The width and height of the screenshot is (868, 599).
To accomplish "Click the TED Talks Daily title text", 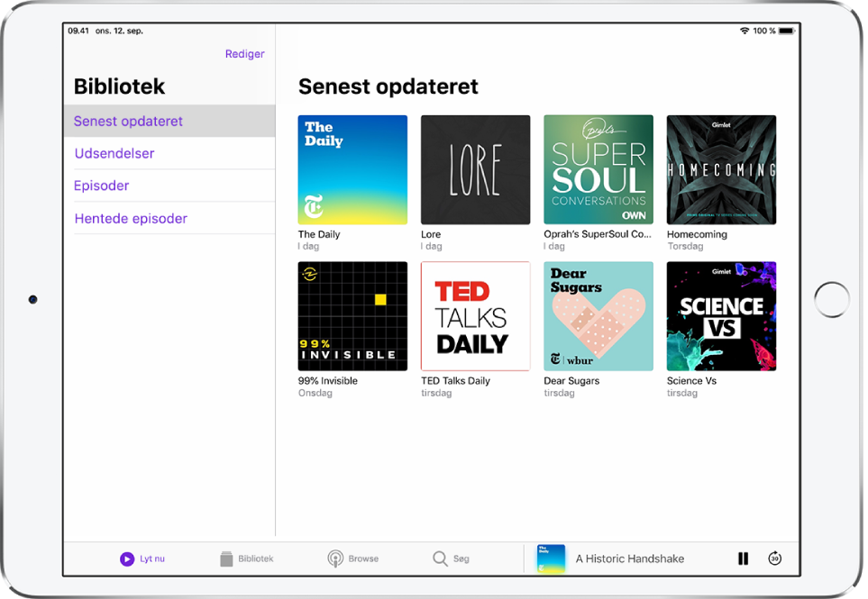I will (455, 381).
